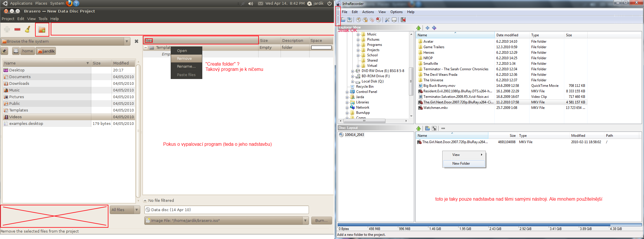Viewport: 644px width, 239px height.
Task: Select Videos folder in Brasero file list
Action: 69,117
